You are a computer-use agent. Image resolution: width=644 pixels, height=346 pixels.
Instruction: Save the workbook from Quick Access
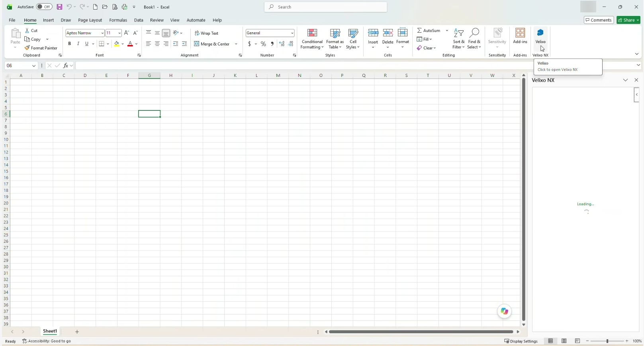tap(59, 7)
